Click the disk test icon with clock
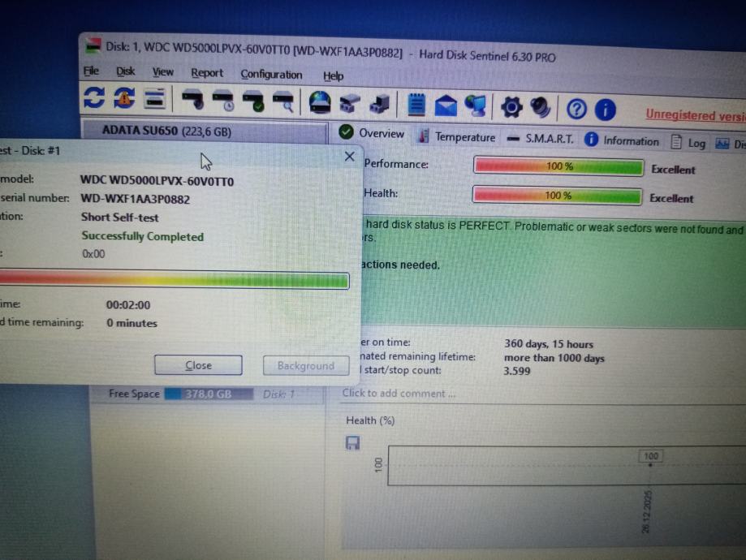Screen dimensions: 746x560 pos(222,101)
